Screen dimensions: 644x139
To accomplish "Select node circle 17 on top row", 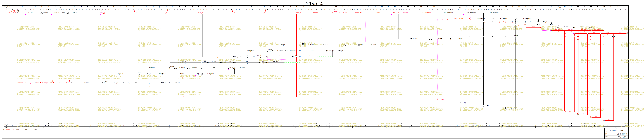I will [x=104, y=13].
